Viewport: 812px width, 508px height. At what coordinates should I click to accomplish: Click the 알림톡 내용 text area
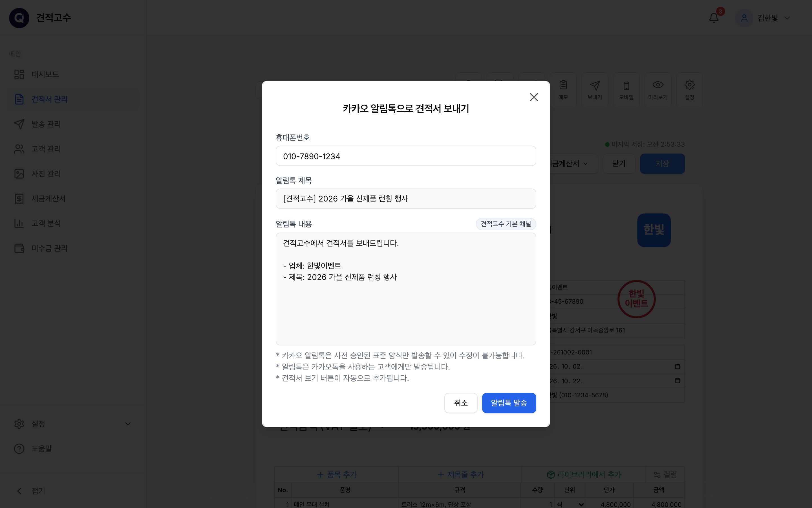point(406,289)
